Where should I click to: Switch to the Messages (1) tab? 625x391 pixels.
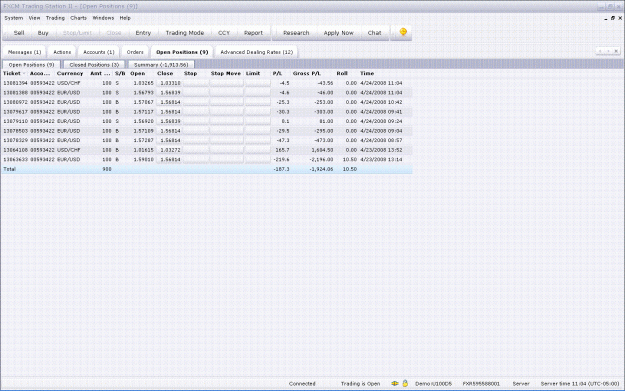24,52
